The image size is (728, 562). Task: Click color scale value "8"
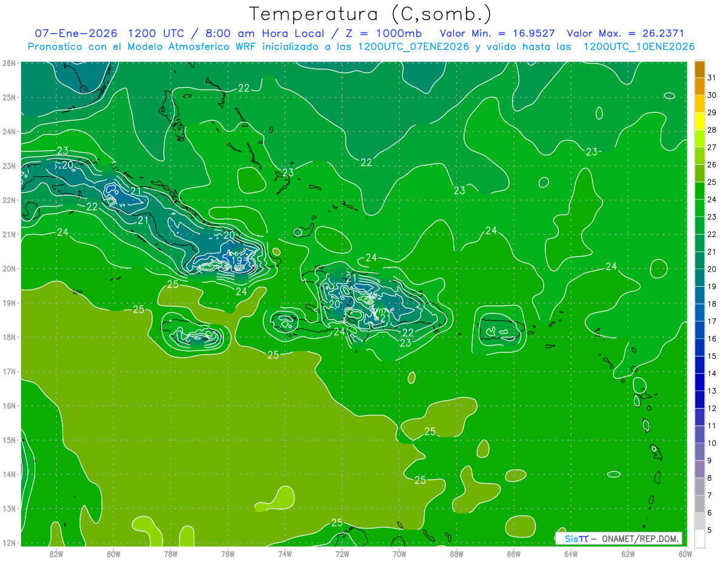click(710, 478)
